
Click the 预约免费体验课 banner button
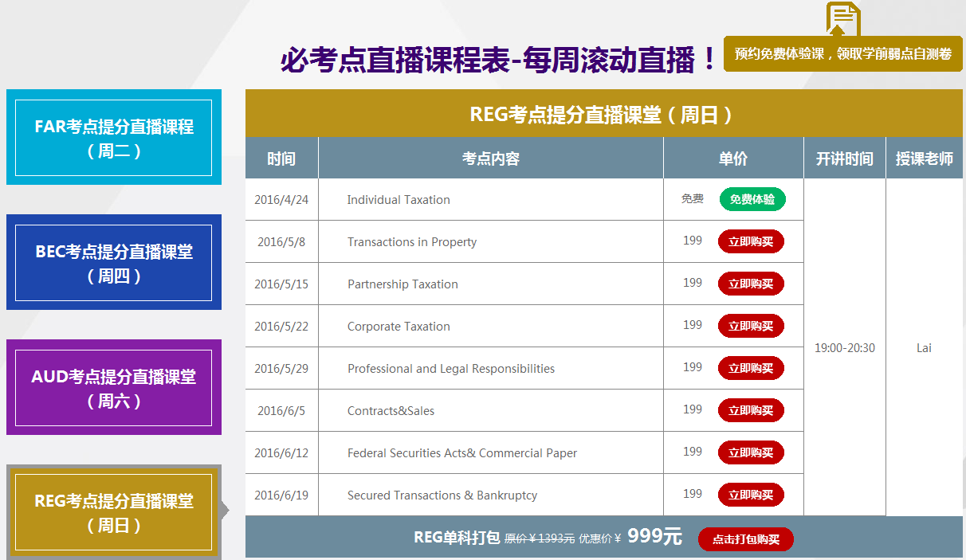pos(842,54)
